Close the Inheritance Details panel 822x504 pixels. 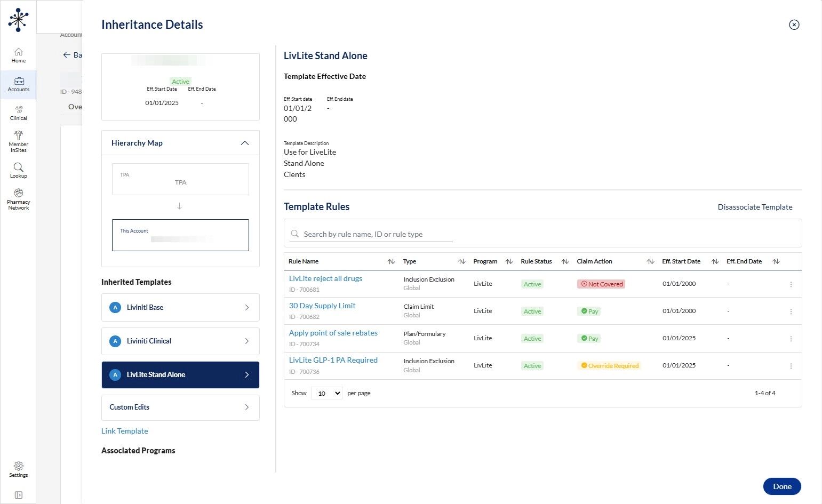(x=794, y=25)
